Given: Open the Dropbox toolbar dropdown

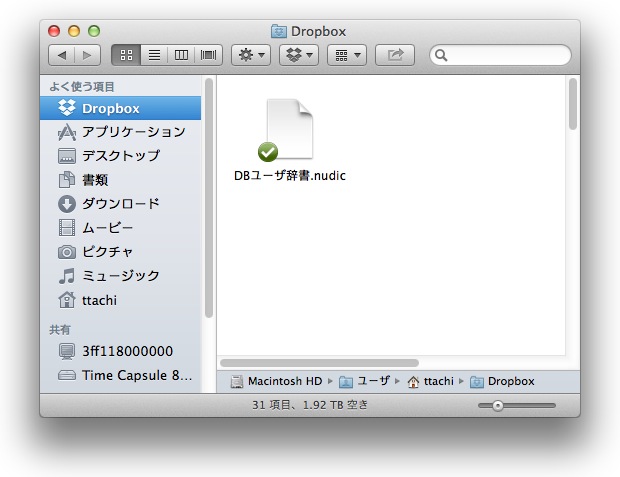Looking at the screenshot, I should 298,55.
